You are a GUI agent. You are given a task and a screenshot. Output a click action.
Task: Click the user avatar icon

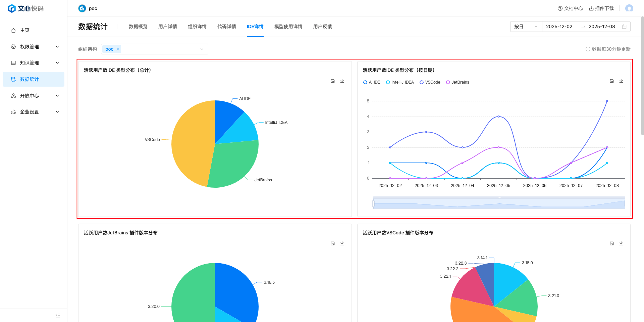click(x=629, y=8)
